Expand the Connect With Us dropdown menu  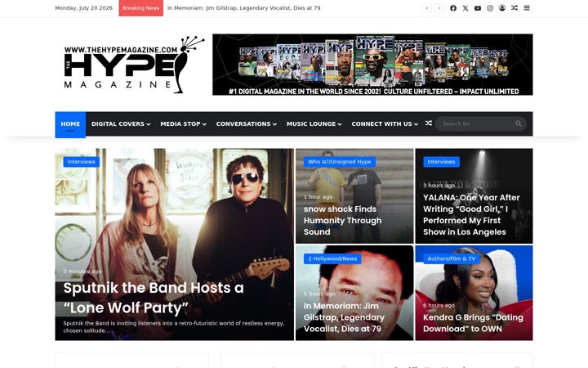(385, 124)
